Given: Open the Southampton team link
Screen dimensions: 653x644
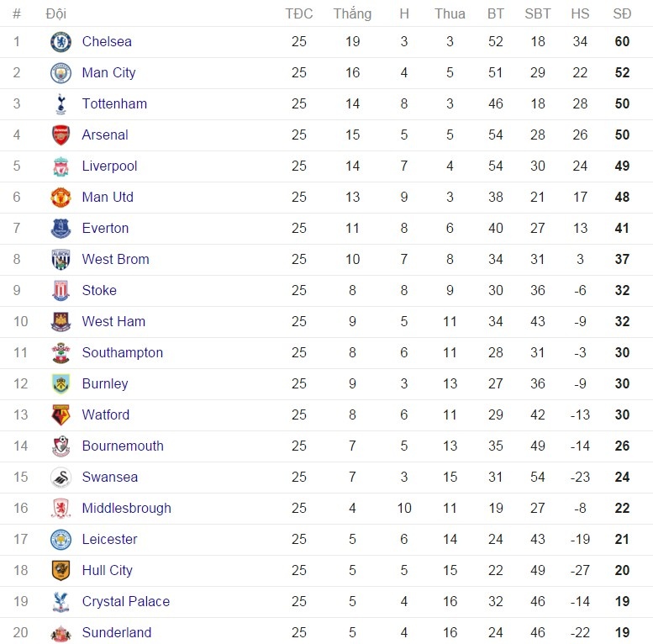Looking at the screenshot, I should [x=122, y=352].
